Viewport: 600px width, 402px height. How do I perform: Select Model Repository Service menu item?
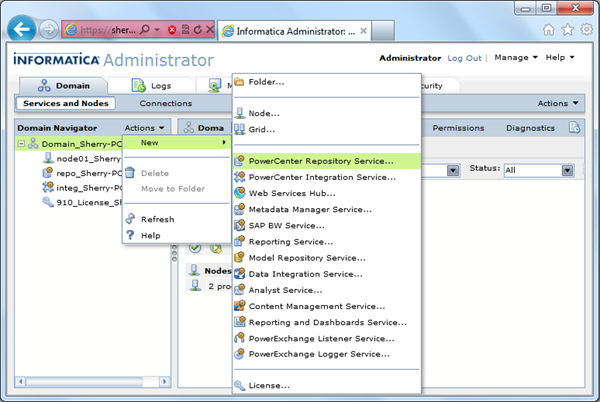coord(327,258)
